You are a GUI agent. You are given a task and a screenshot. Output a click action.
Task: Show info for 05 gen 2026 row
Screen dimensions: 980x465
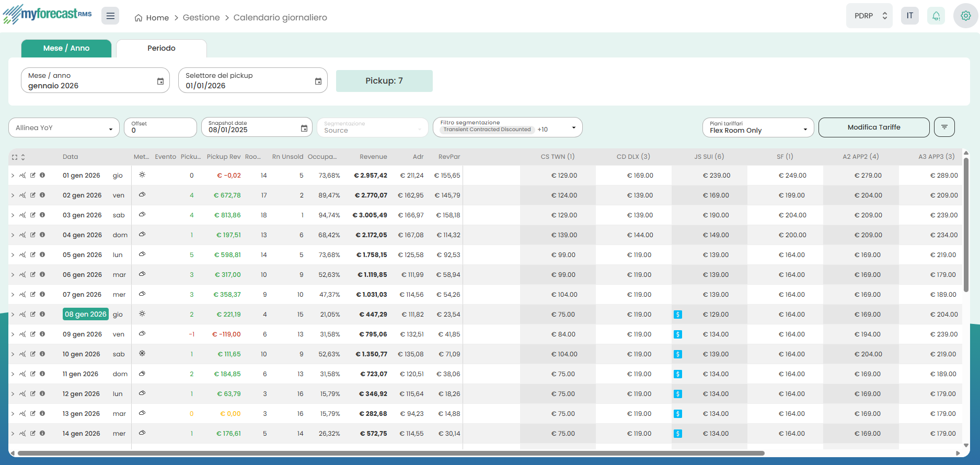tap(42, 255)
